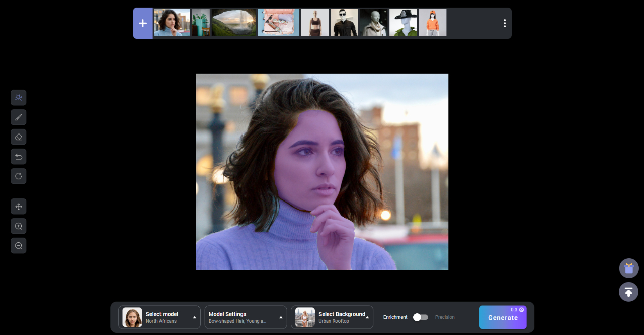Open the three-dot overflow menu
Screen dimensions: 644x335
(x=504, y=23)
